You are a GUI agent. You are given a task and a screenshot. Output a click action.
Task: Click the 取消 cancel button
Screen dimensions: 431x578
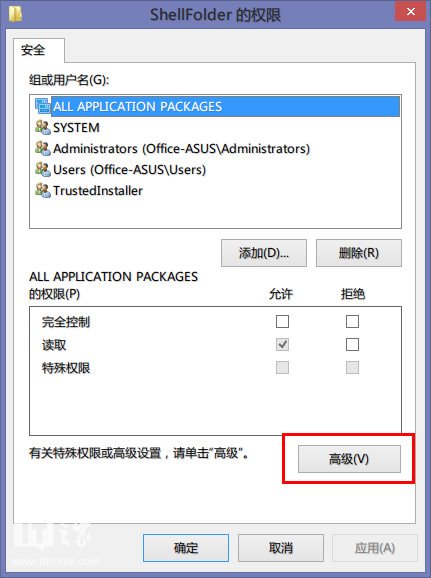coord(281,548)
